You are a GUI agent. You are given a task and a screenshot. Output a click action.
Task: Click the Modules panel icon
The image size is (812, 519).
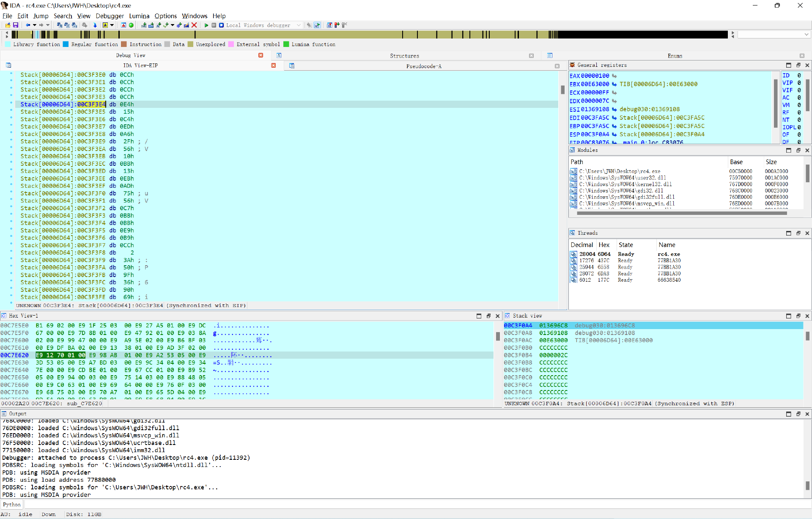pos(572,150)
